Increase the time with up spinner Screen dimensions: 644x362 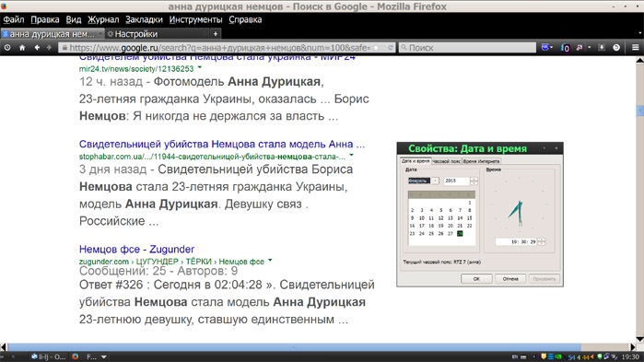click(542, 240)
